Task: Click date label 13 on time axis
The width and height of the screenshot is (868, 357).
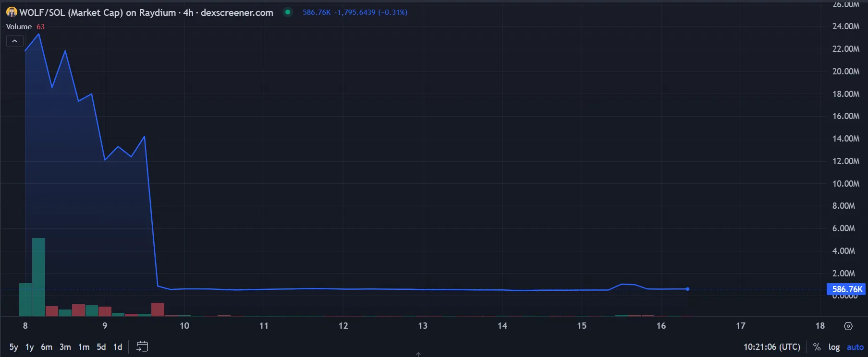Action: click(423, 326)
